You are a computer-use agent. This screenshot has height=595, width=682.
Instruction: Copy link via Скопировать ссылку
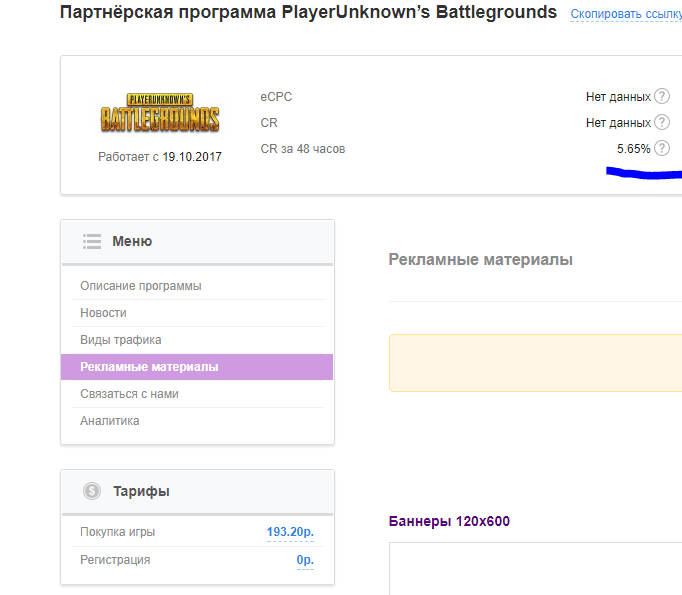(x=626, y=14)
